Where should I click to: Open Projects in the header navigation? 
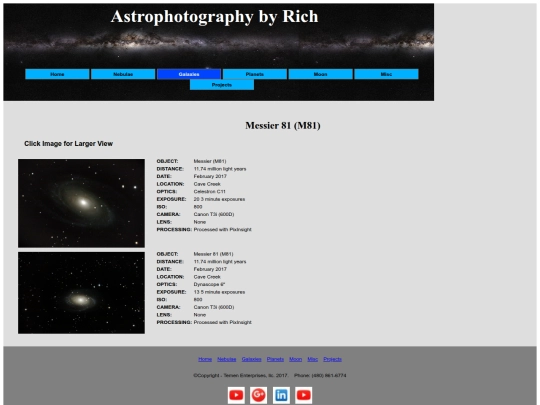click(x=222, y=85)
